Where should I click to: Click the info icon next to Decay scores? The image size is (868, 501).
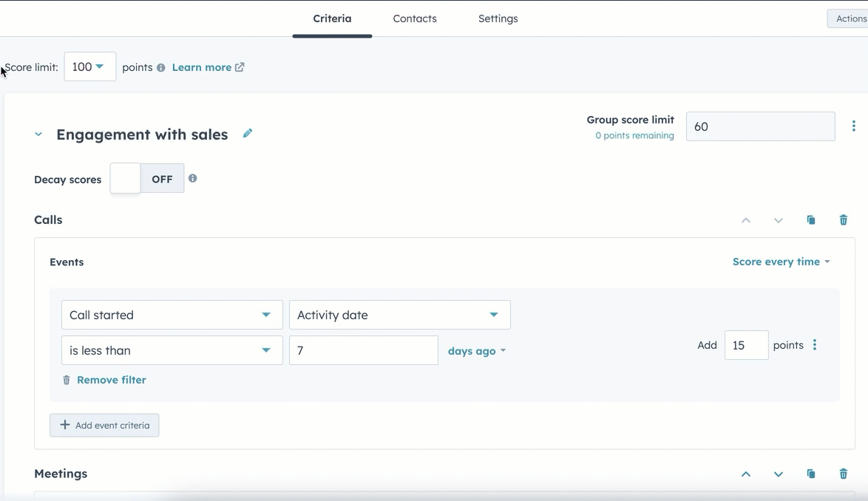193,177
